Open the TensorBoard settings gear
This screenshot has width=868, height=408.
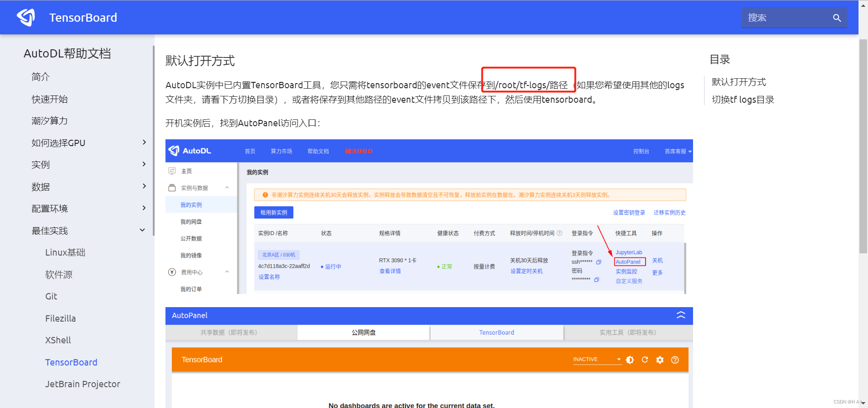click(x=660, y=360)
